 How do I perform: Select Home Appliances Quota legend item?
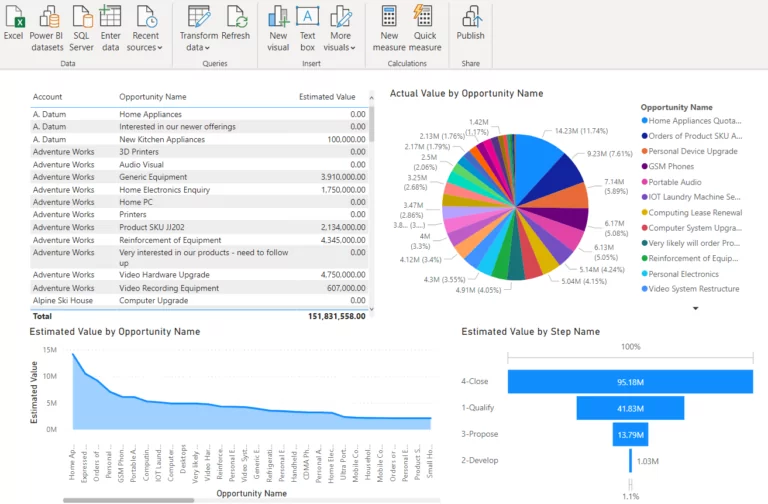point(691,120)
